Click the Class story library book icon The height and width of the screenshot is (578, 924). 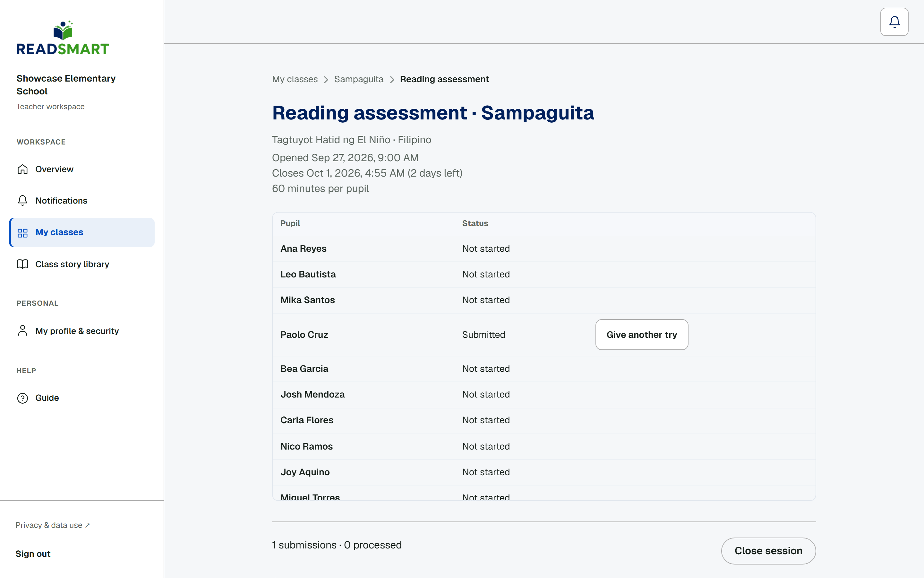[22, 264]
